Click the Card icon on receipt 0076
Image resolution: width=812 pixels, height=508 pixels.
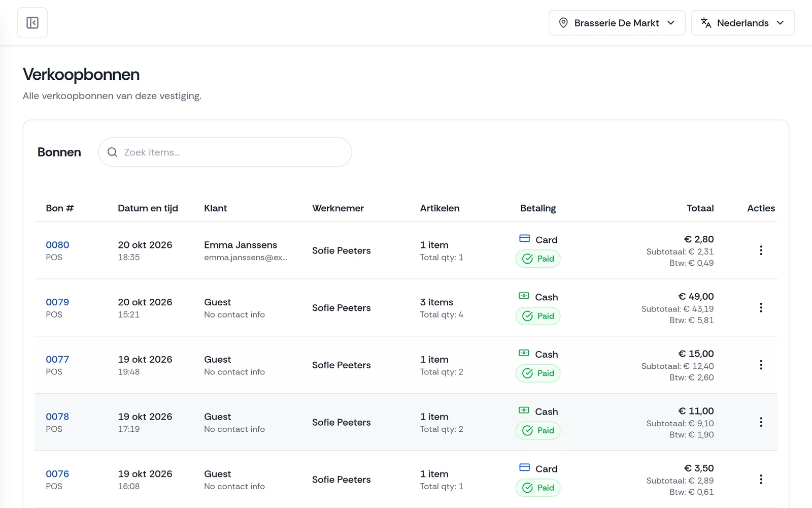point(525,468)
